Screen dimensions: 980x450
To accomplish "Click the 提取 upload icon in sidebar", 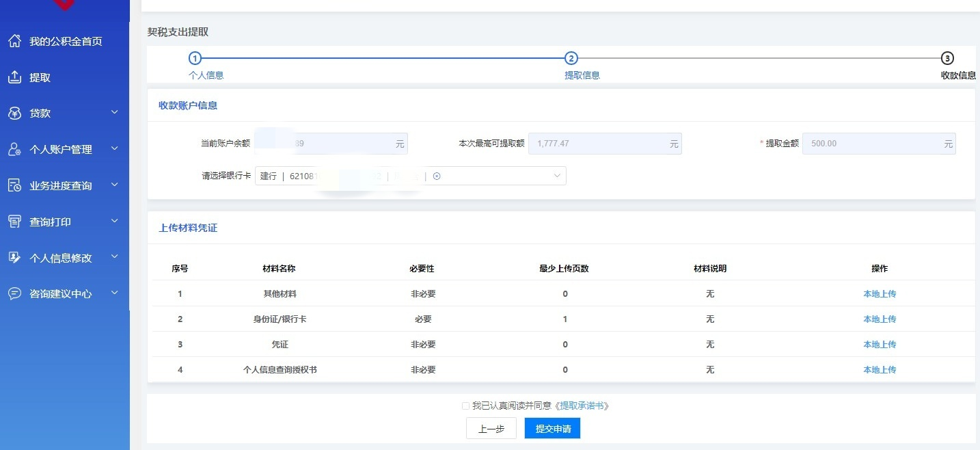I will coord(14,77).
